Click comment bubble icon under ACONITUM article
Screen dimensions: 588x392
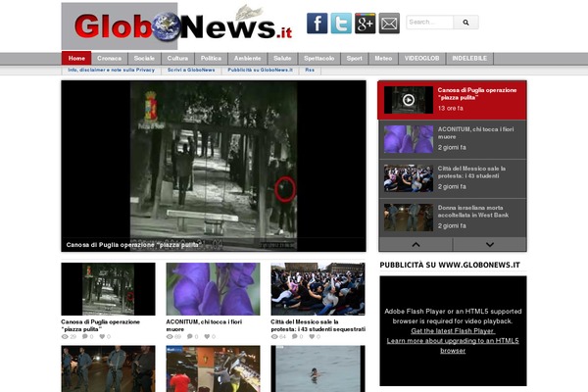pos(190,336)
